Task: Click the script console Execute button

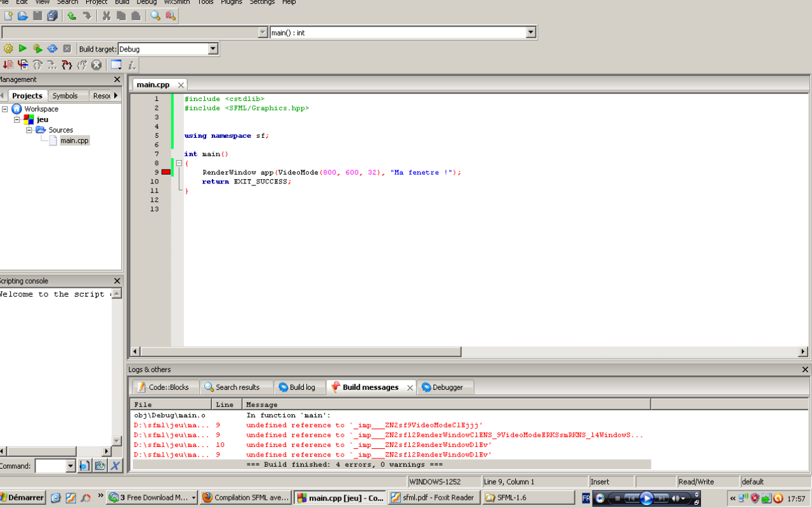Action: click(x=84, y=466)
